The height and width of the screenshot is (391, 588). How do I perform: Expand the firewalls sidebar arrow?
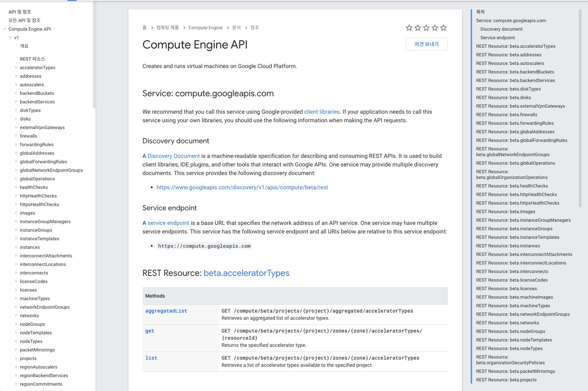(x=16, y=136)
